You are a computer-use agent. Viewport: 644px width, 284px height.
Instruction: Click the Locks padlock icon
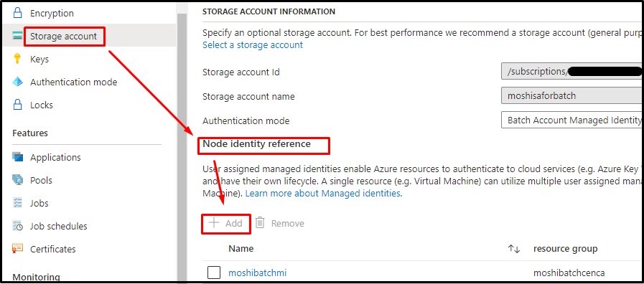[x=17, y=105]
